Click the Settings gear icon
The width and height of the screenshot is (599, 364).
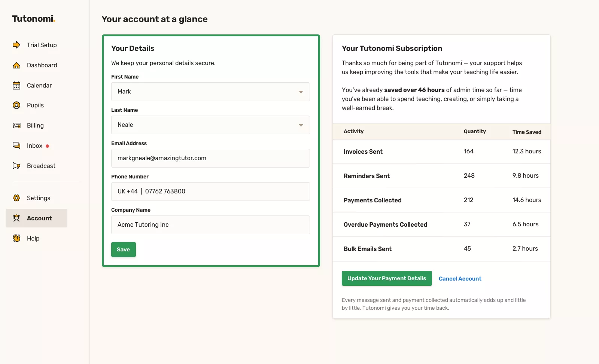16,198
